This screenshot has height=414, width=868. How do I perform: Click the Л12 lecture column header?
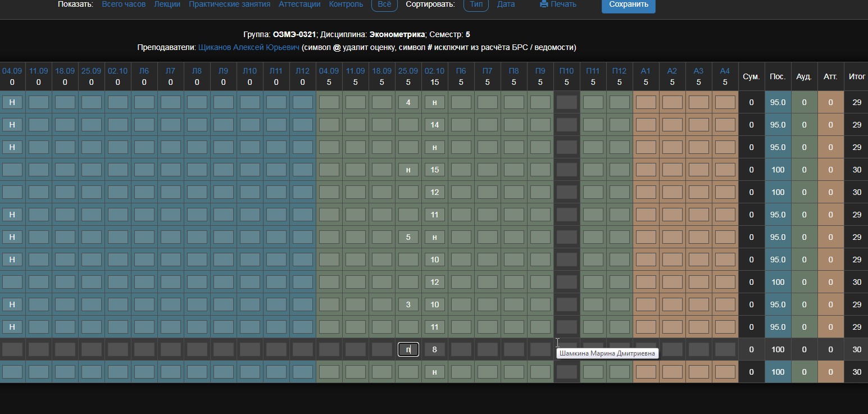302,71
